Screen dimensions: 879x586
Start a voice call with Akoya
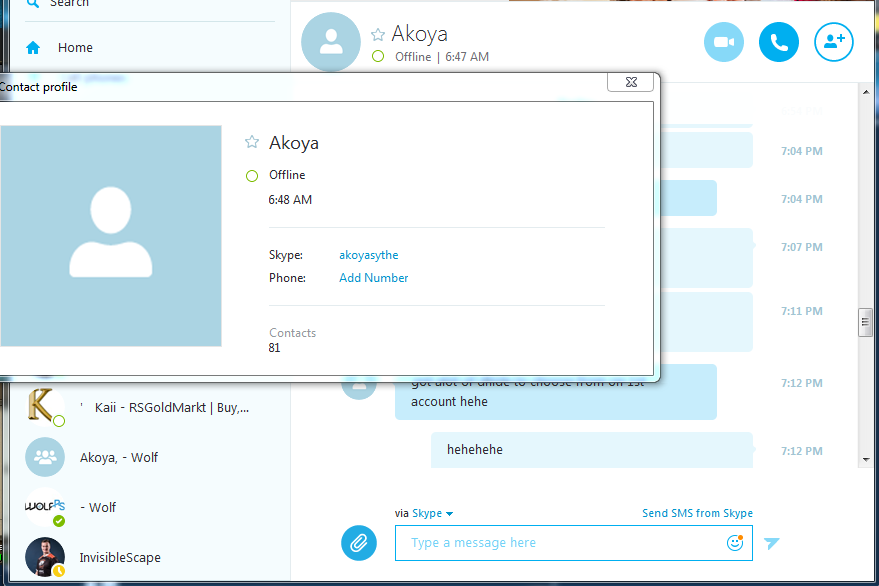click(x=779, y=42)
